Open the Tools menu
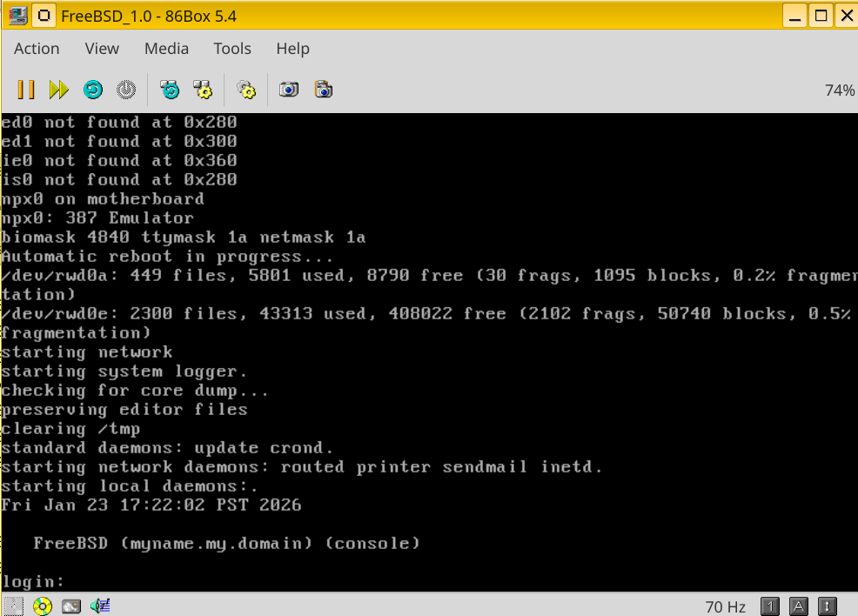The height and width of the screenshot is (616, 858). click(x=232, y=49)
